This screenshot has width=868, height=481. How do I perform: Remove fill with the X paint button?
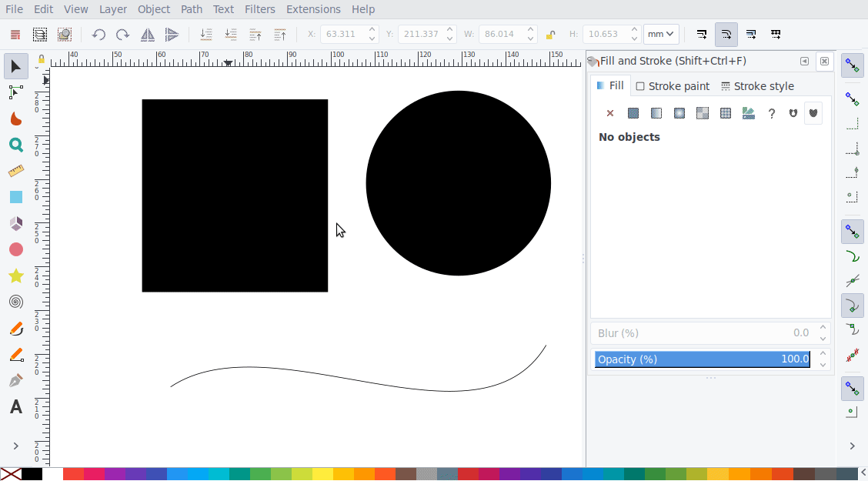(610, 112)
